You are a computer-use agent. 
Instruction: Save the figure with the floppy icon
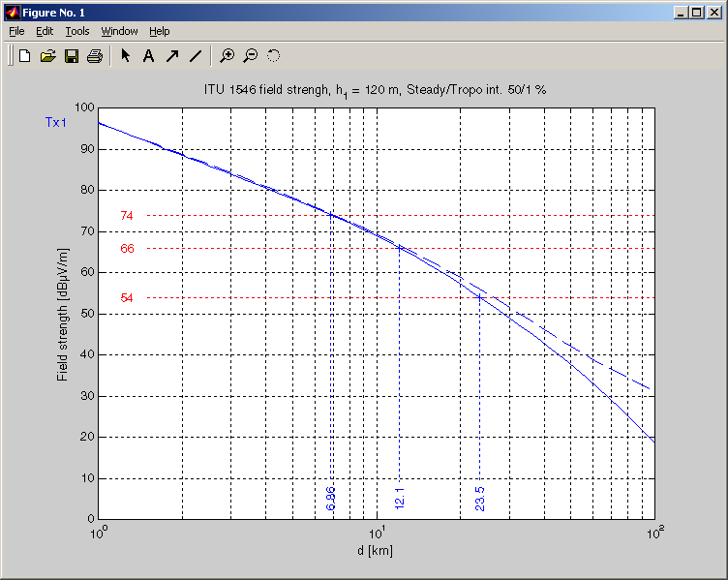point(72,56)
